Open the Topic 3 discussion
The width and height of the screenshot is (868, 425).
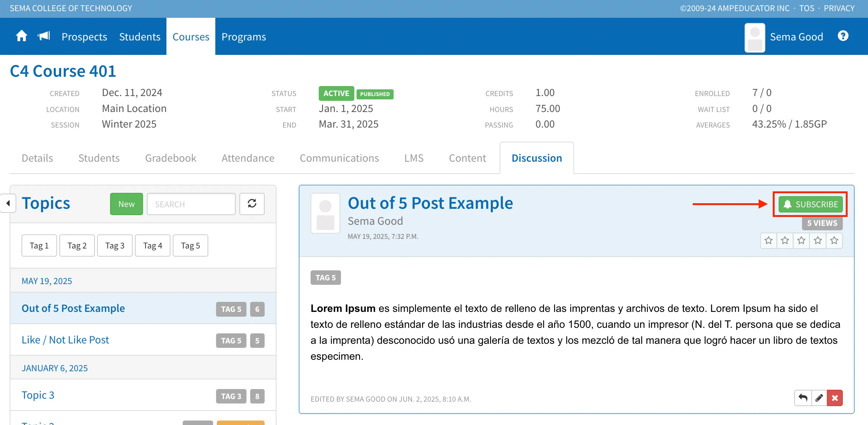click(x=38, y=395)
